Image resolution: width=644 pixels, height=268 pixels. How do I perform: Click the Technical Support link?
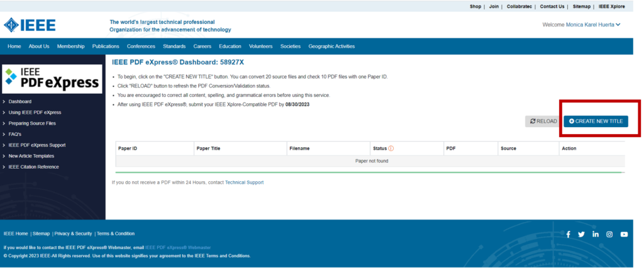(245, 182)
